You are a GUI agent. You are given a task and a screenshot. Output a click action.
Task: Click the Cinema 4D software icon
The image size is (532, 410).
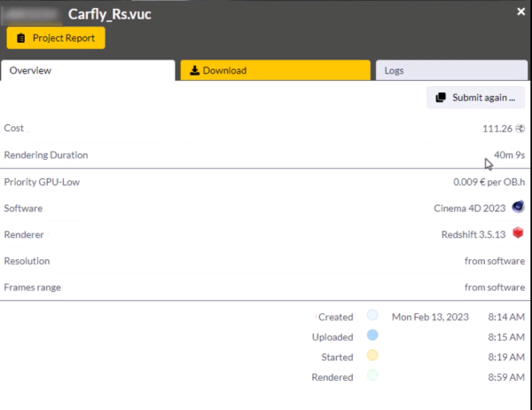point(518,208)
